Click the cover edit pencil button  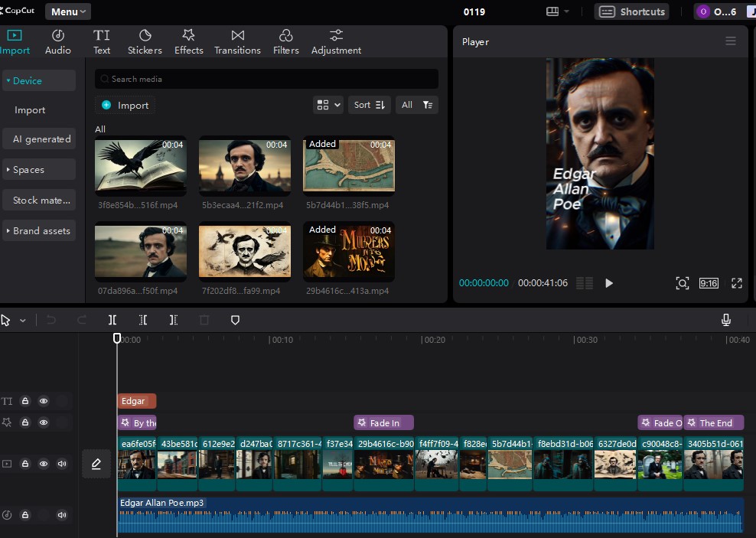pos(96,464)
